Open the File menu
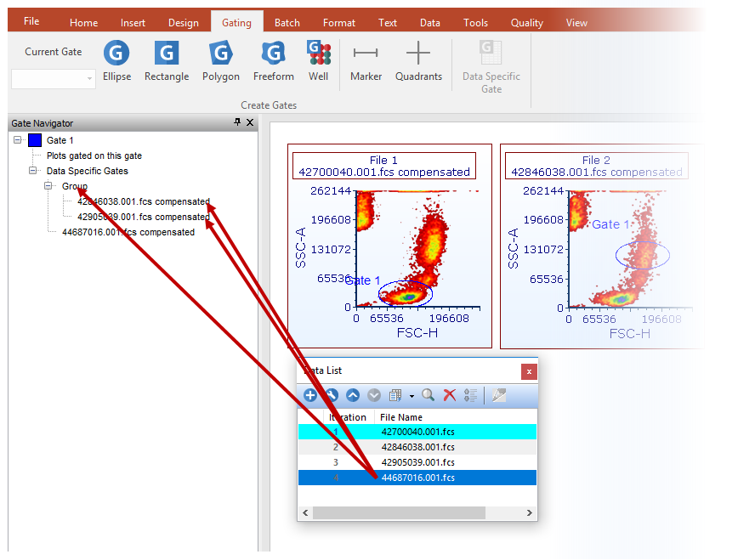 pyautogui.click(x=31, y=21)
